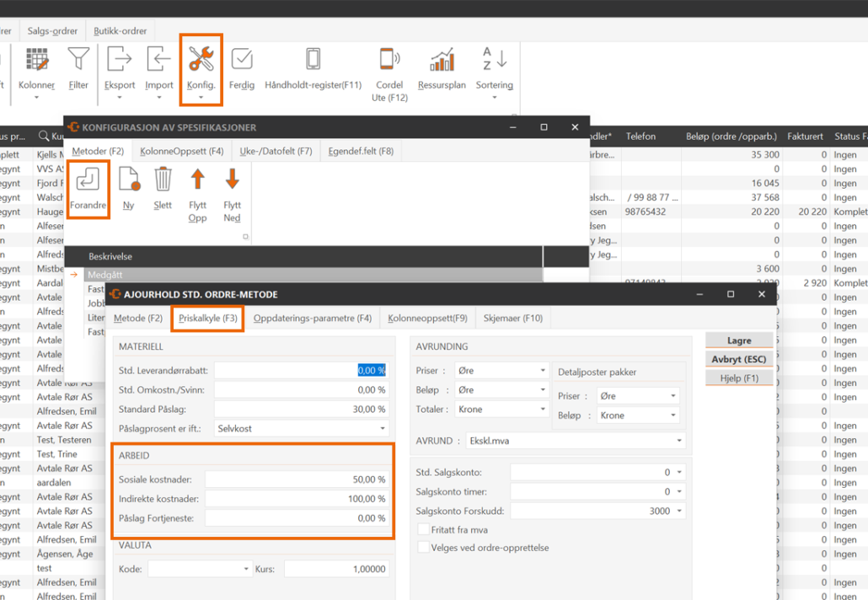868x600 pixels.
Task: Click the Fakturert column header
Action: coord(805,137)
